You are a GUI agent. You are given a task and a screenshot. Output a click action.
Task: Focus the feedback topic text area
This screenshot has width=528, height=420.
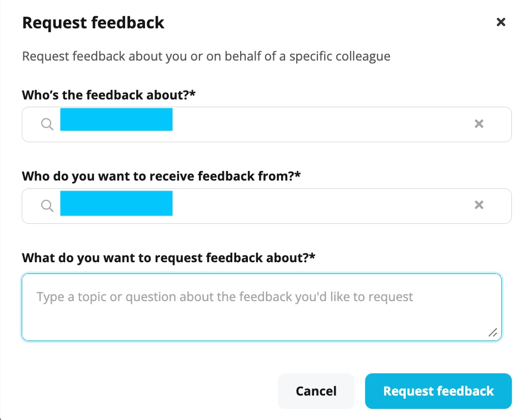262,307
